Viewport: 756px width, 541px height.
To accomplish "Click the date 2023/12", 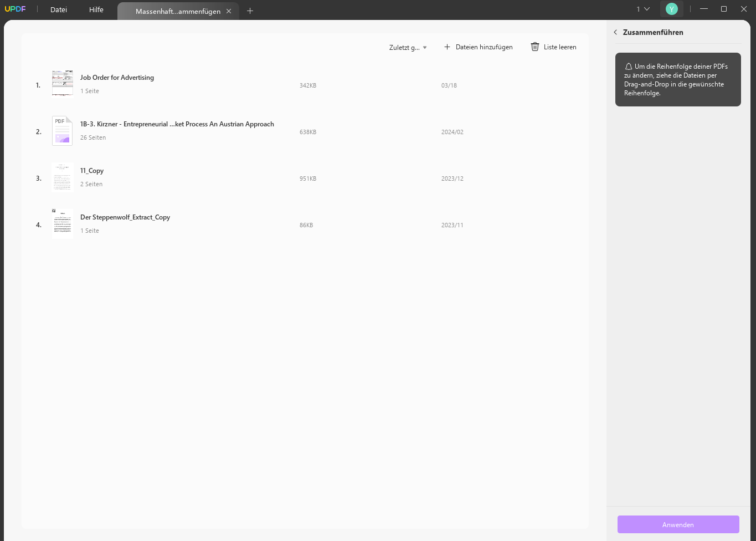I will [452, 178].
